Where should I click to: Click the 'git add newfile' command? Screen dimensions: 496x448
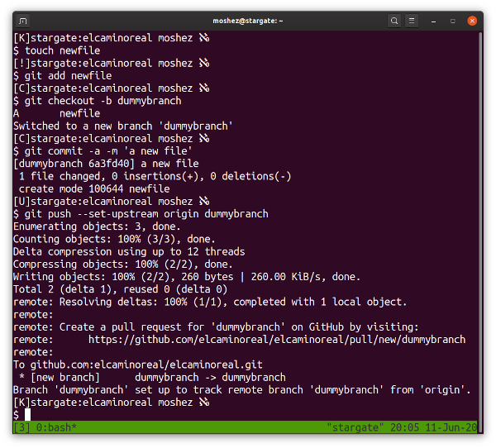click(x=62, y=76)
